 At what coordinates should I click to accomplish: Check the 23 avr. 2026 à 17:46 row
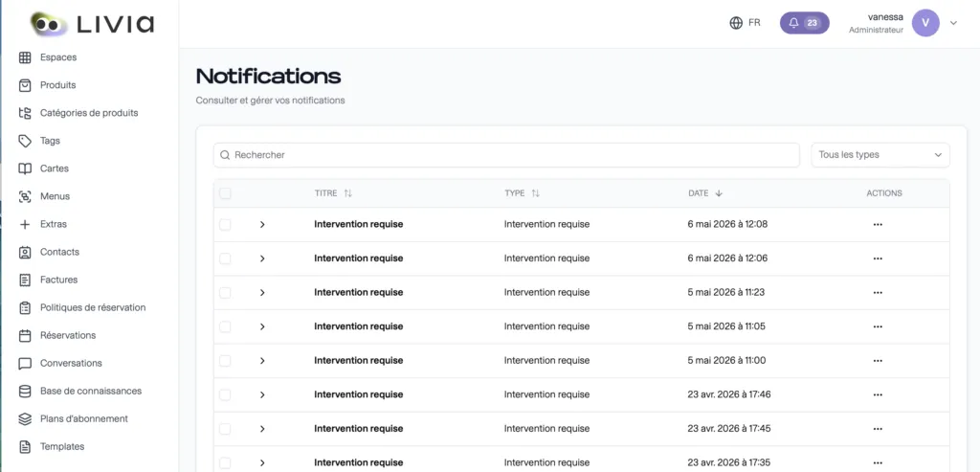coord(225,395)
